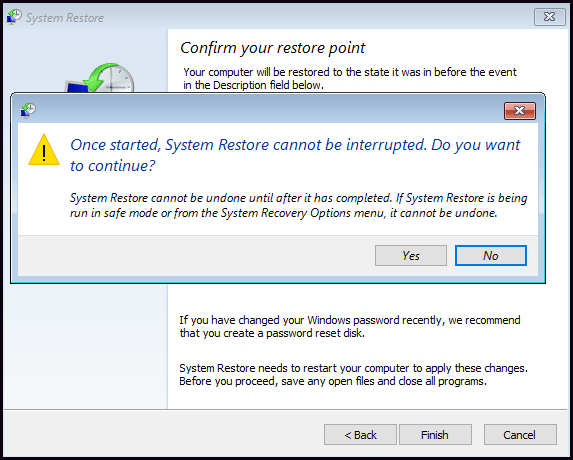Click the small icon in confirmation dialog title bar

(x=28, y=110)
